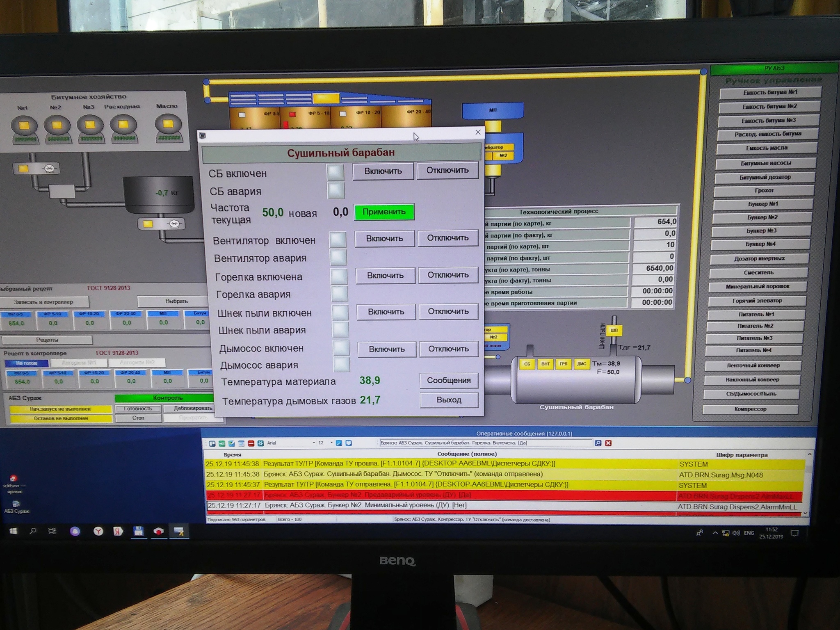This screenshot has height=630, width=840.
Task: Click Рецепты button
Action: tap(47, 340)
